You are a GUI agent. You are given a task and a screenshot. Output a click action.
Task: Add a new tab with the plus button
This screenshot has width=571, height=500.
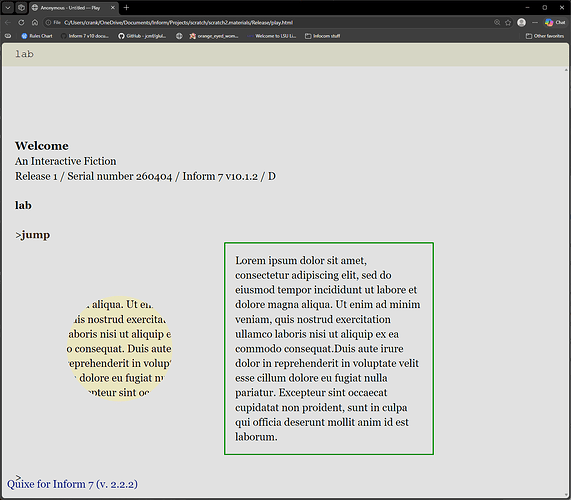point(126,7)
